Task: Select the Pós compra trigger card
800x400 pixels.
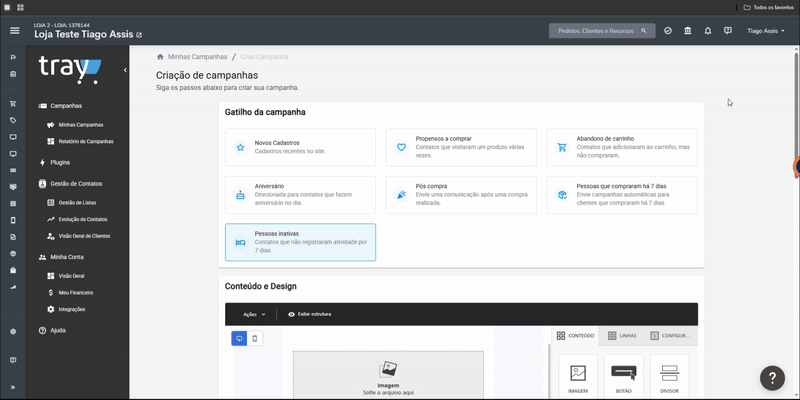Action: point(461,195)
